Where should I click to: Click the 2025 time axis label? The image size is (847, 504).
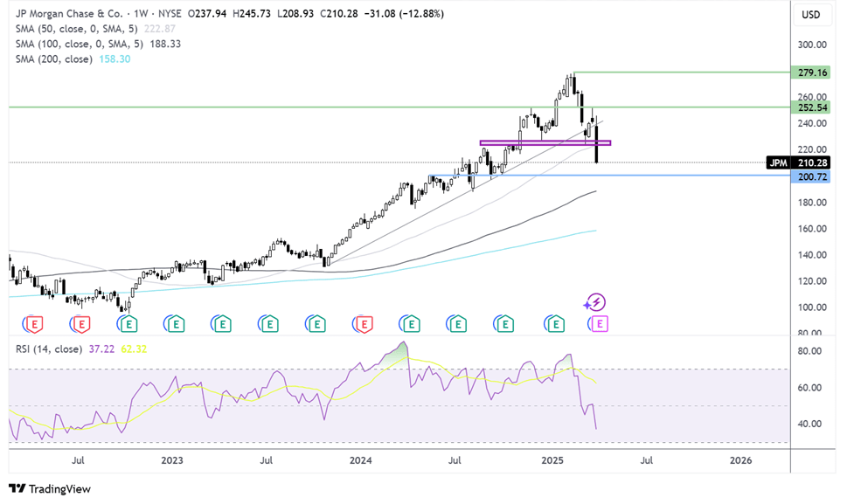click(x=552, y=460)
